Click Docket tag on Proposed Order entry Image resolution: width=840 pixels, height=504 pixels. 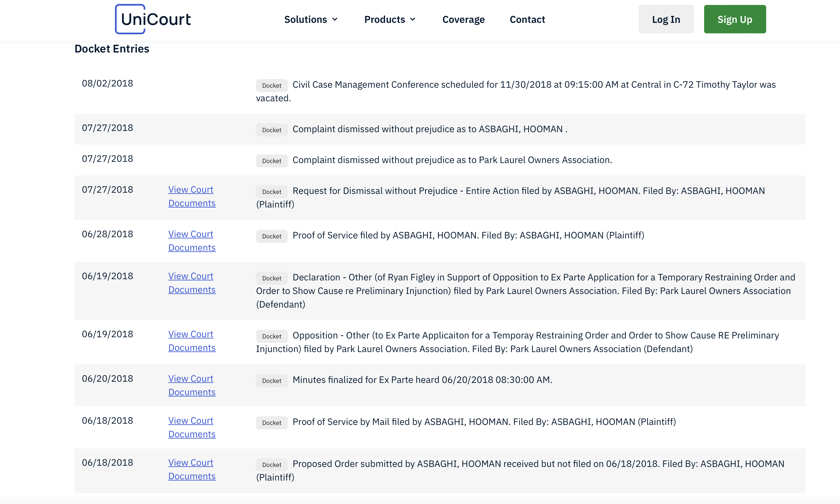272,464
